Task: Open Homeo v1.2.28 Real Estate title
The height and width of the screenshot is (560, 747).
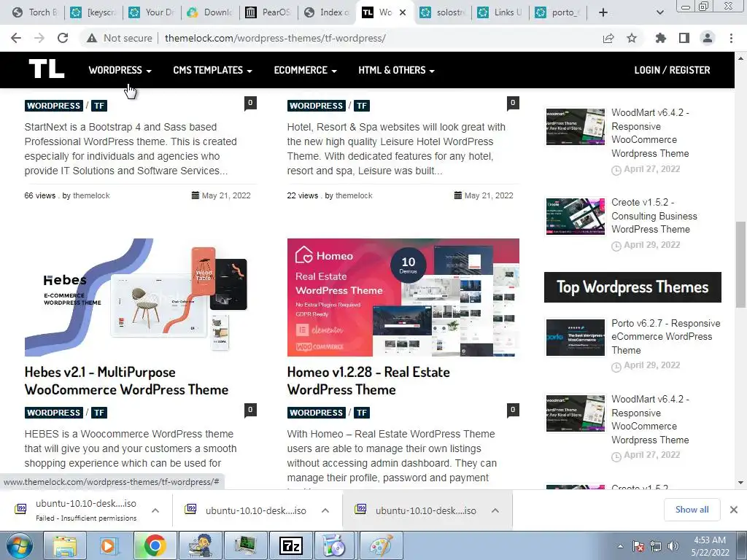Action: (x=368, y=381)
